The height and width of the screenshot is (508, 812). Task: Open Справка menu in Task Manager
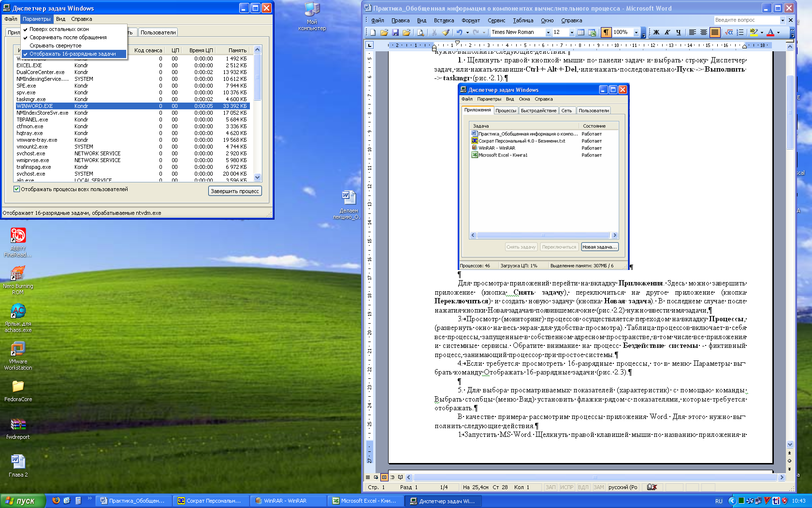coord(81,19)
